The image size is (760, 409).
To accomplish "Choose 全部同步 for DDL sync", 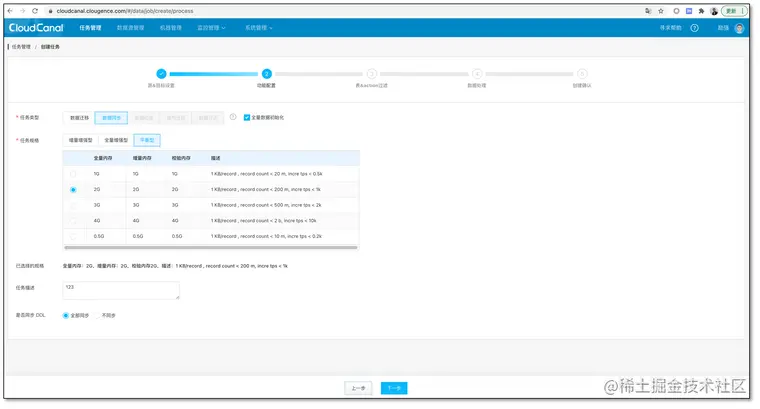I will (x=65, y=315).
